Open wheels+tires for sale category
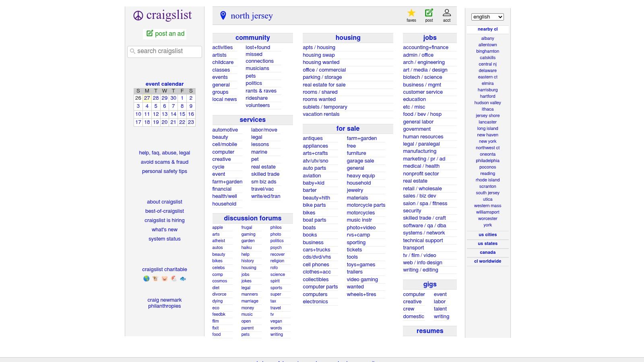This screenshot has height=362, width=644. pyautogui.click(x=361, y=294)
